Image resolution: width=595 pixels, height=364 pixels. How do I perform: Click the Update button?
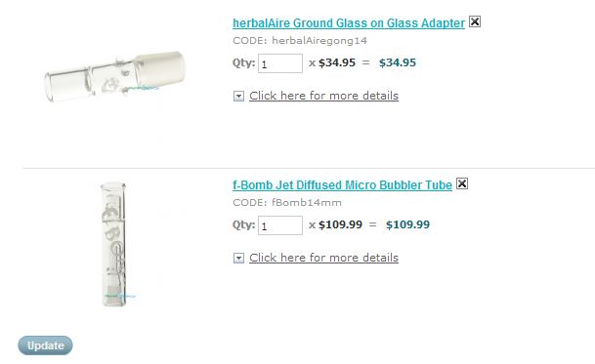click(x=45, y=345)
